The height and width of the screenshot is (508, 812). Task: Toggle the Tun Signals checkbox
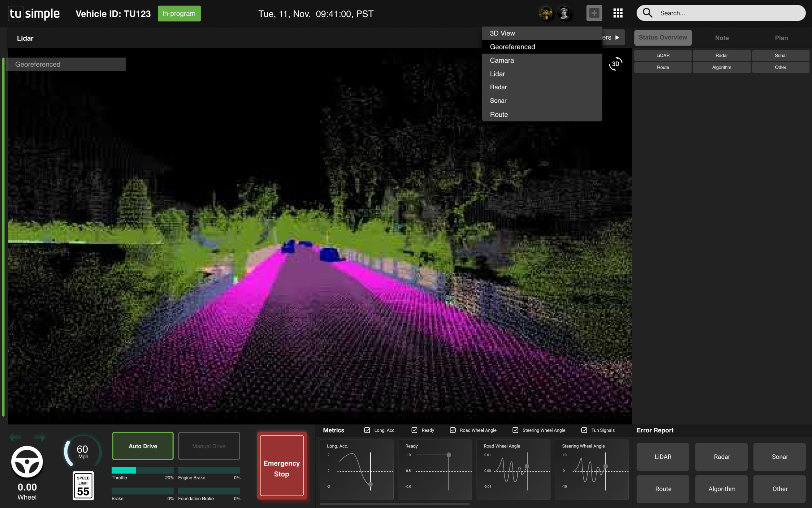(x=584, y=430)
